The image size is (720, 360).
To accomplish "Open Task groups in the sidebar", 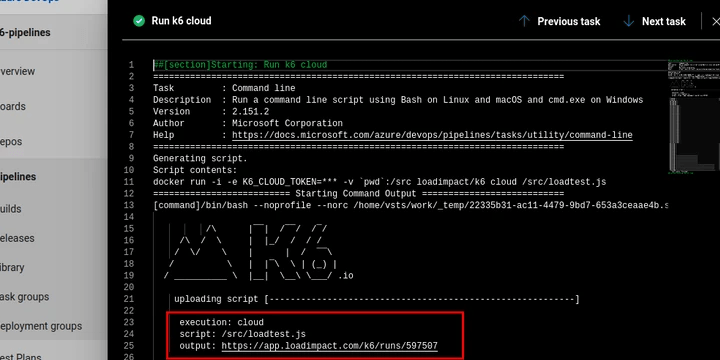I will pyautogui.click(x=24, y=297).
